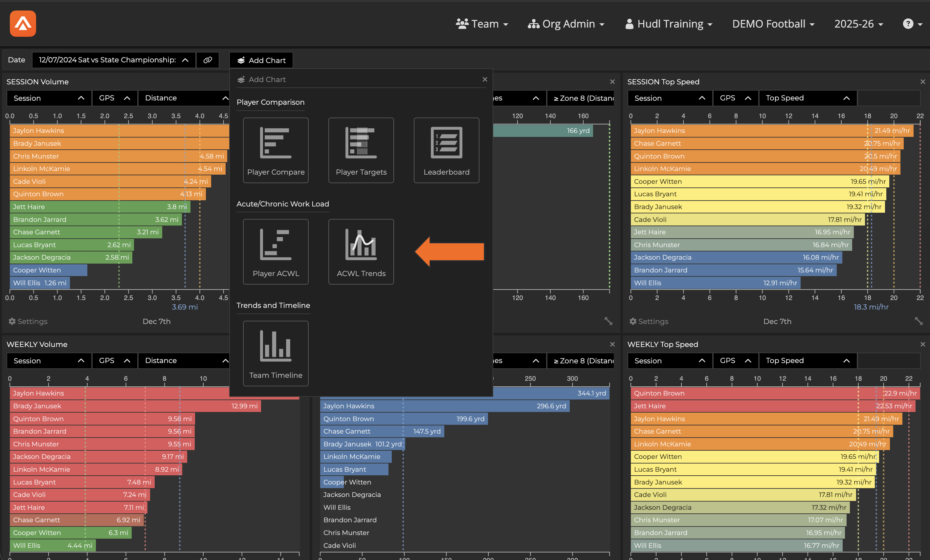This screenshot has width=930, height=560.
Task: Open Top Speed dropdown in WEEKLY Top Speed chart
Action: [x=808, y=361]
